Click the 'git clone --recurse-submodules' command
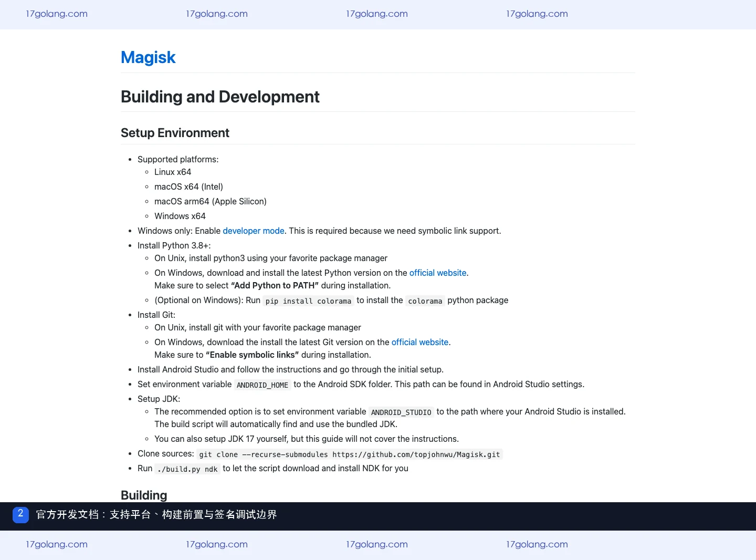 coord(350,454)
